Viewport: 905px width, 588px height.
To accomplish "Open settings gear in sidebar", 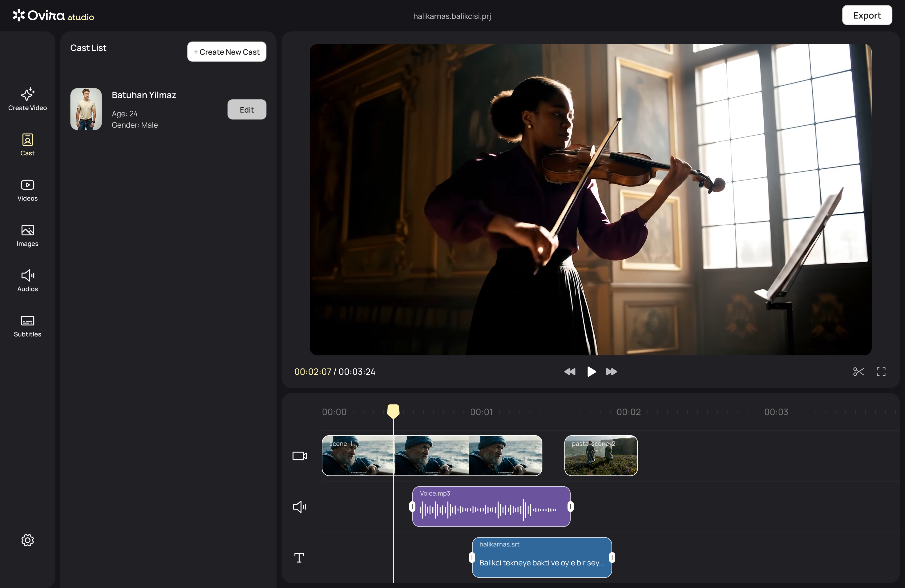I will [x=27, y=540].
